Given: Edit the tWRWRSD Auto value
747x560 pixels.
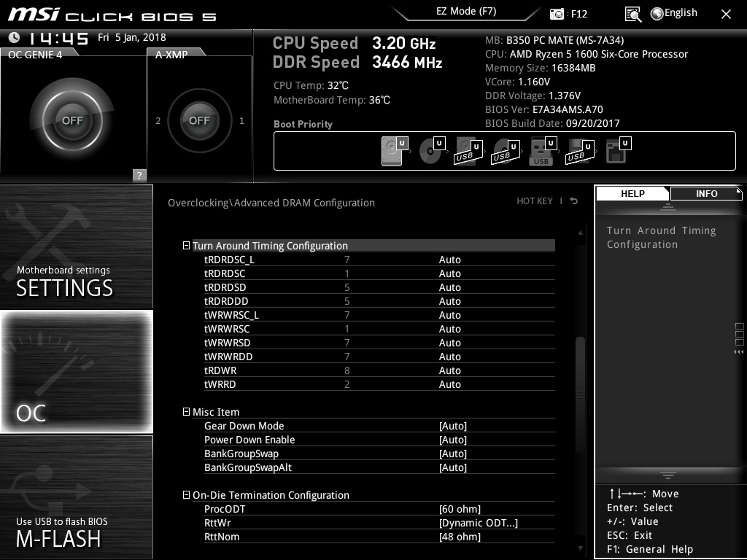Looking at the screenshot, I should click(x=449, y=343).
